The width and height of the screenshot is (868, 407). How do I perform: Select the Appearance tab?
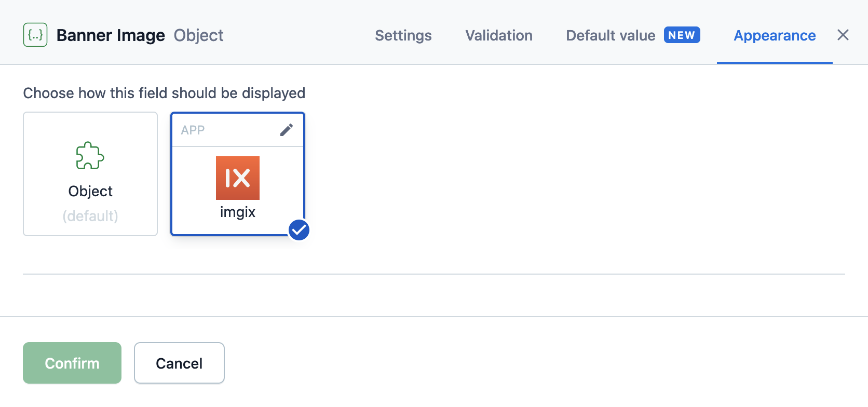[x=775, y=35]
